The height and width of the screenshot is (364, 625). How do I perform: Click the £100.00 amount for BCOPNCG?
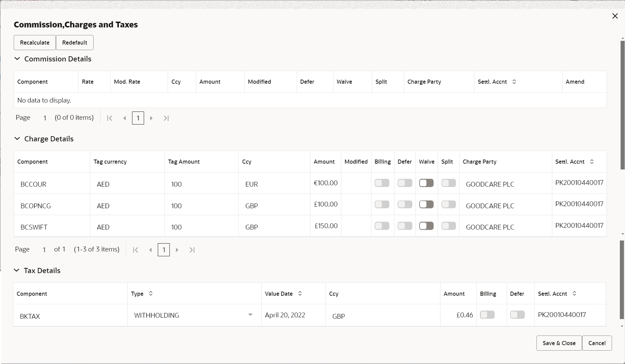click(326, 204)
